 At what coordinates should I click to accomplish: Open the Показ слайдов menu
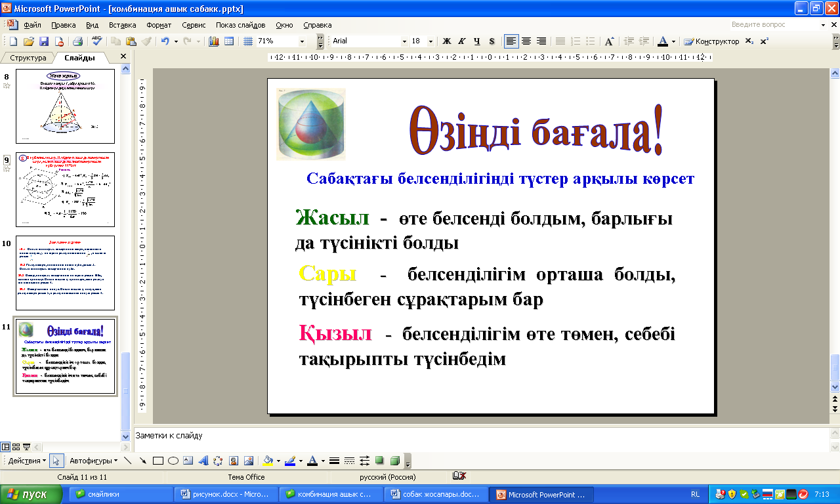241,25
